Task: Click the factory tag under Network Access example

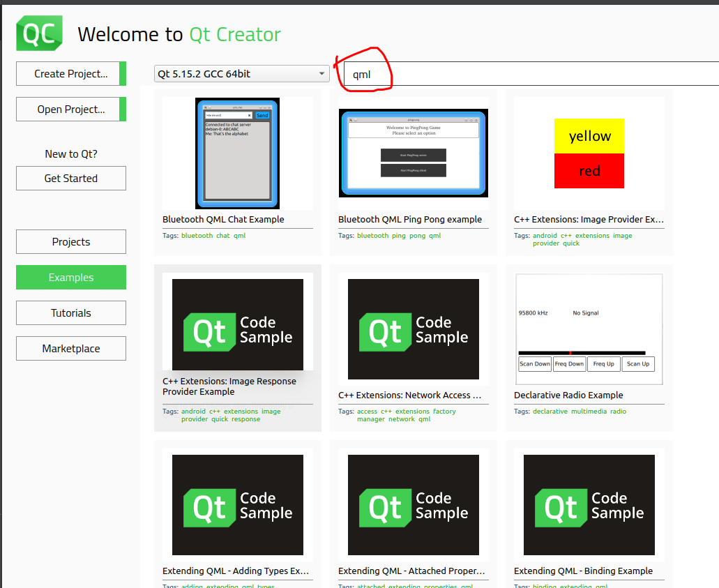Action: [x=444, y=412]
